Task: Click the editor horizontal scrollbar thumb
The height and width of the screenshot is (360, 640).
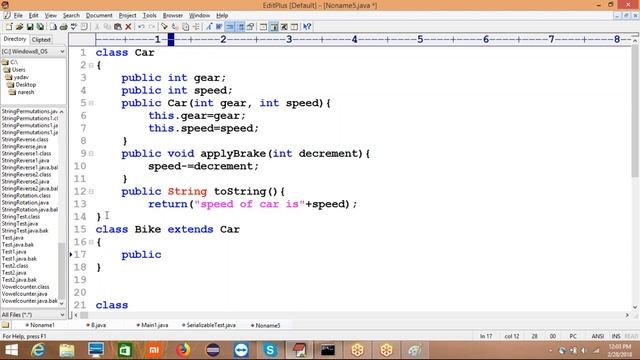Action: click(x=84, y=315)
